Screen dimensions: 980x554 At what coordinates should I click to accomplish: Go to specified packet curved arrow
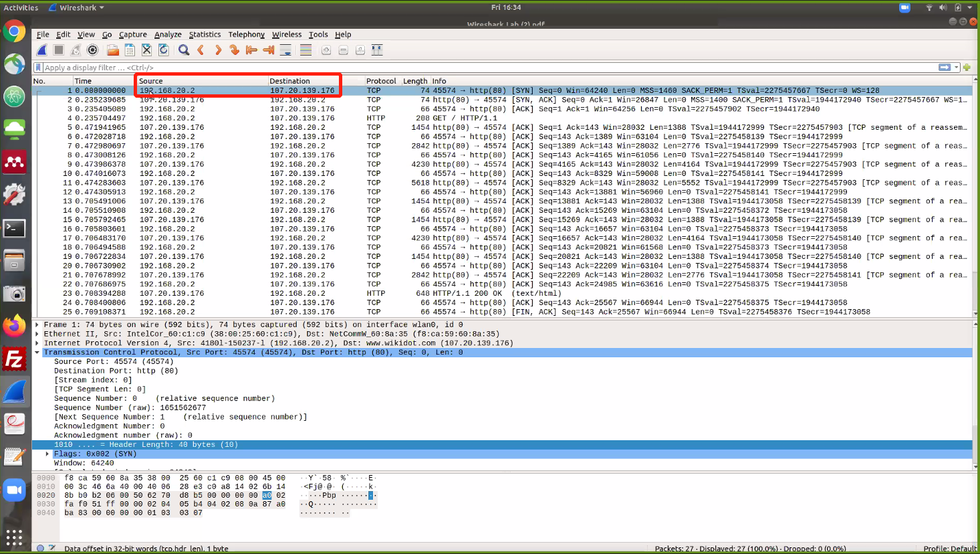234,50
